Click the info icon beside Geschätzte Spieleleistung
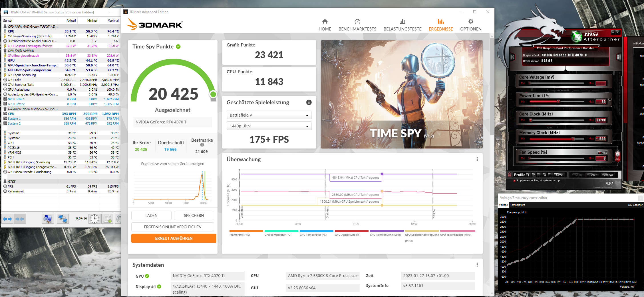The height and width of the screenshot is (297, 644). 309,103
